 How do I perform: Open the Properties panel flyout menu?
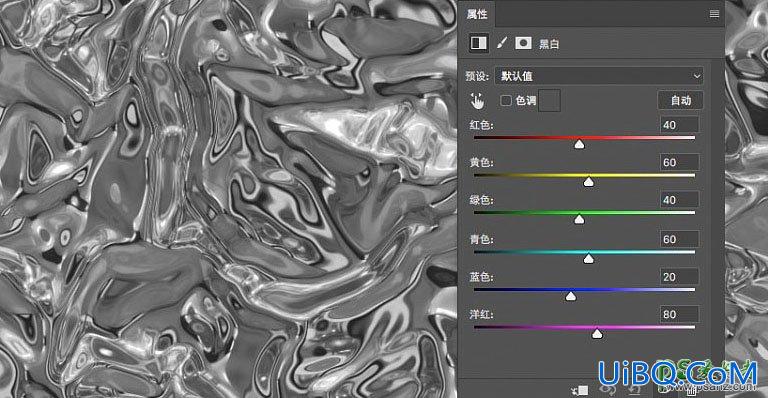click(x=714, y=14)
